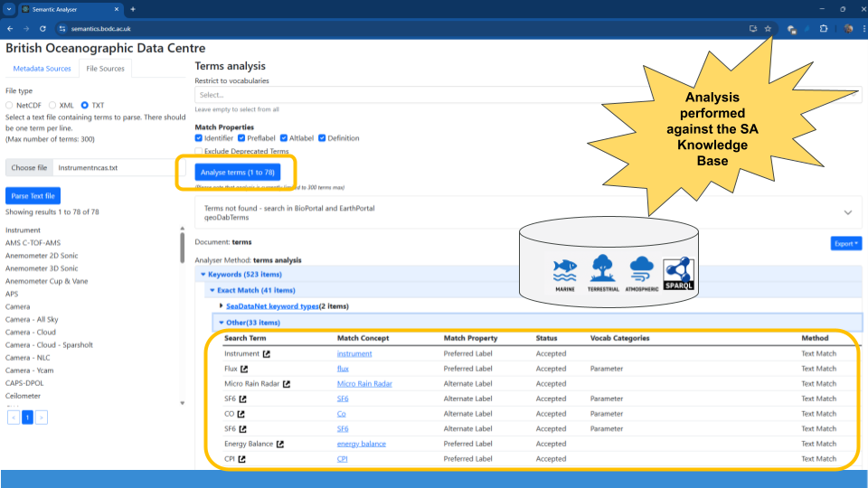Select Ceilometer in term list
868x488 pixels.
(23, 396)
